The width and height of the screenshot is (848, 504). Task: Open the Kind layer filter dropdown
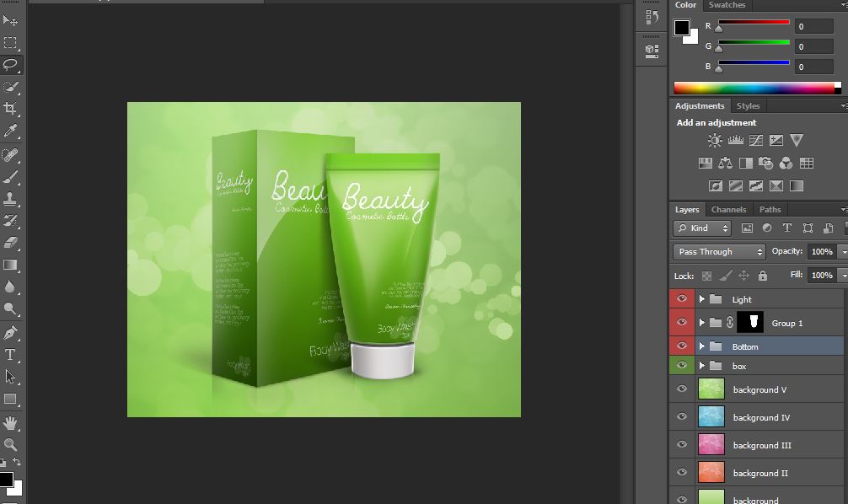[x=703, y=228]
